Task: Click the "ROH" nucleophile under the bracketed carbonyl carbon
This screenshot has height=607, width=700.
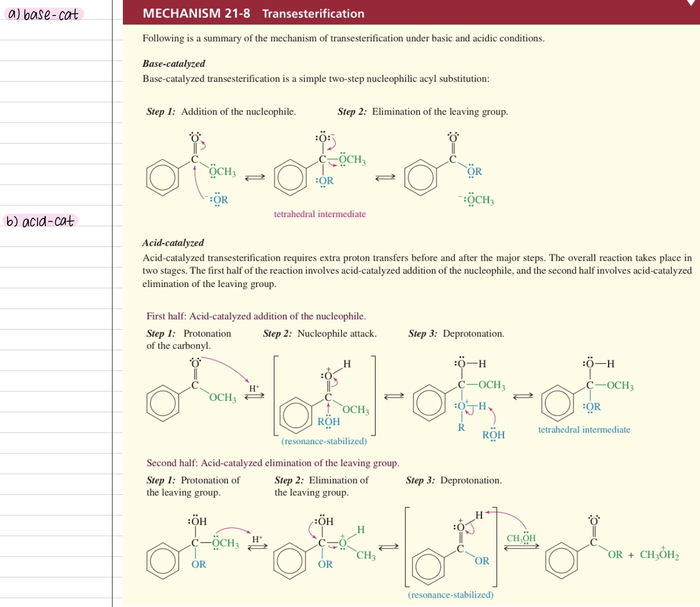Action: point(329,422)
